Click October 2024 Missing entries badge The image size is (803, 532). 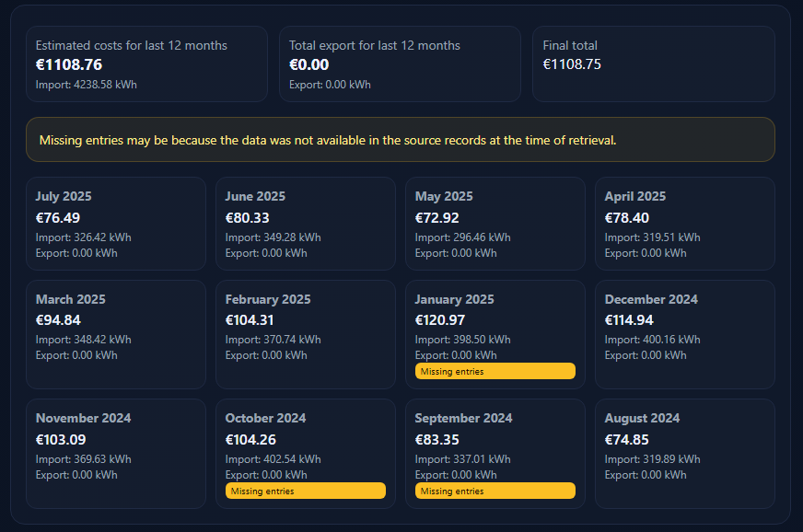tap(305, 491)
